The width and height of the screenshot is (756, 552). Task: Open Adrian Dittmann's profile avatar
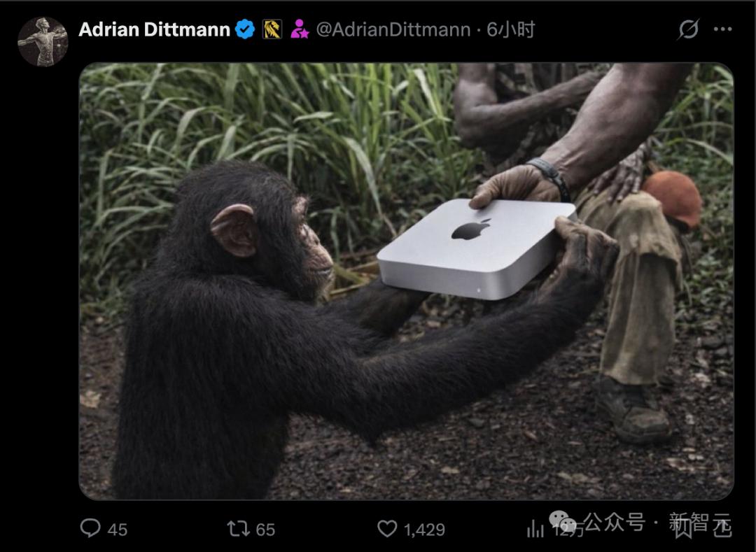point(42,41)
